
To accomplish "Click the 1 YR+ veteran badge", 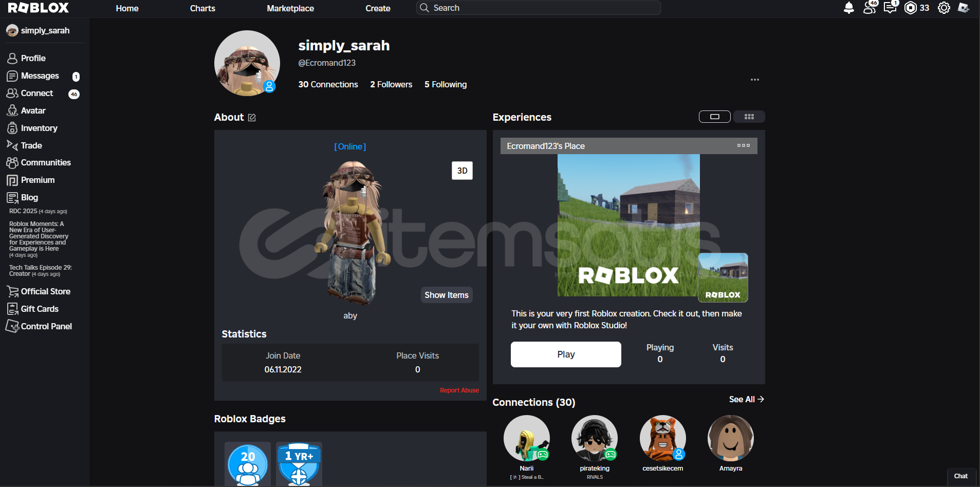I will pos(299,464).
